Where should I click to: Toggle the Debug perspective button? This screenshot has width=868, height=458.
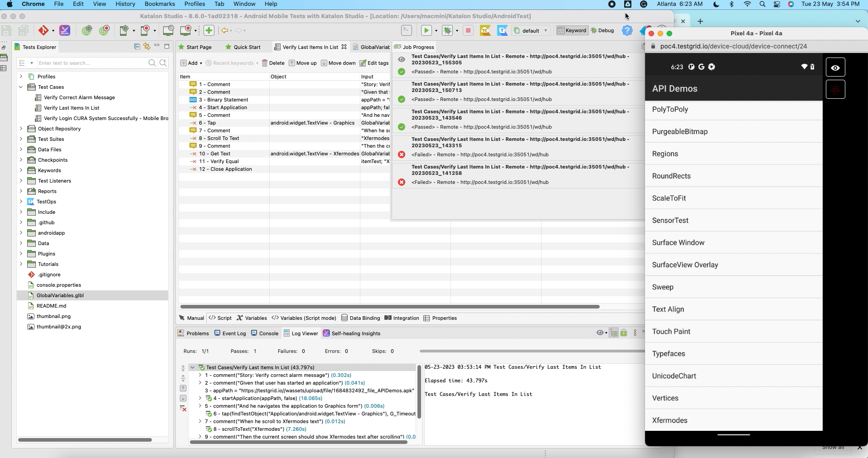602,30
